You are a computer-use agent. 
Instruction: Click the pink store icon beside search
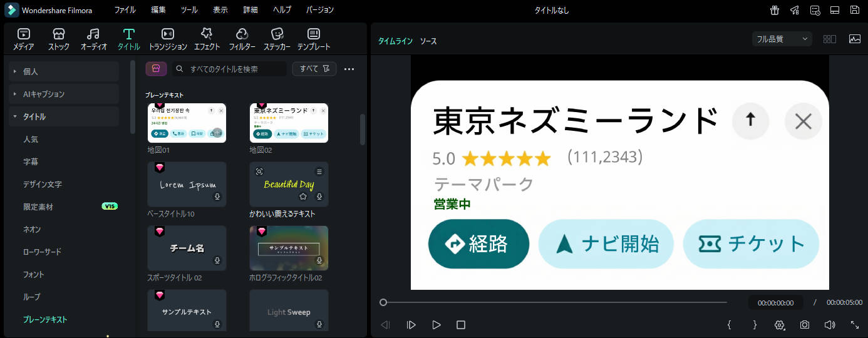point(156,69)
